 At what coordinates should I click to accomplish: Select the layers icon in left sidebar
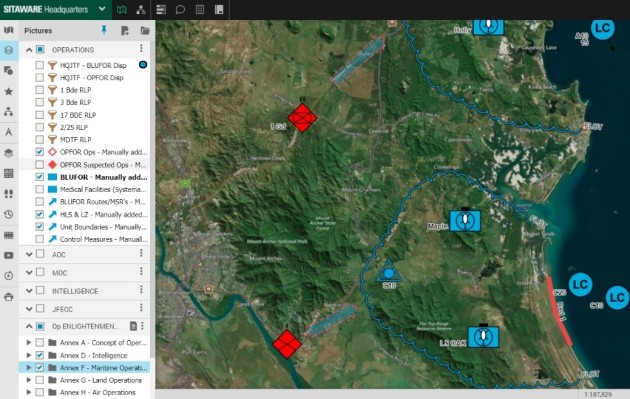[8, 50]
